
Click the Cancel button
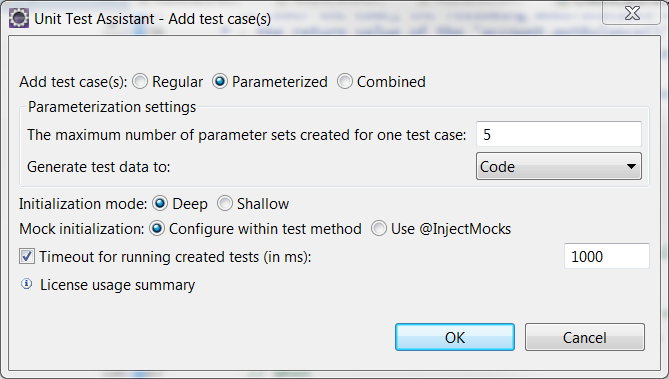[x=585, y=337]
